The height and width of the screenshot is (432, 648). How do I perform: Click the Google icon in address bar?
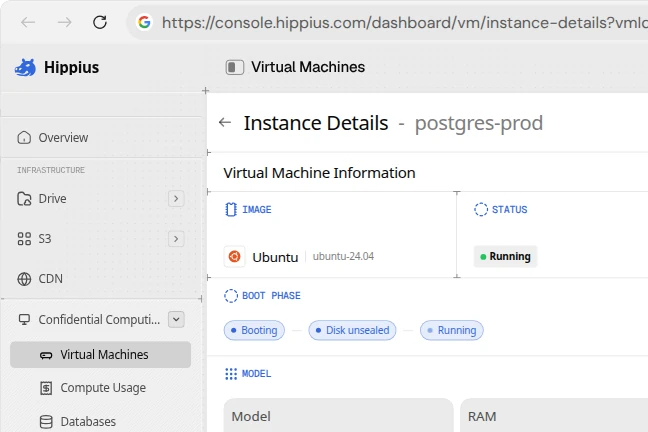(x=144, y=22)
